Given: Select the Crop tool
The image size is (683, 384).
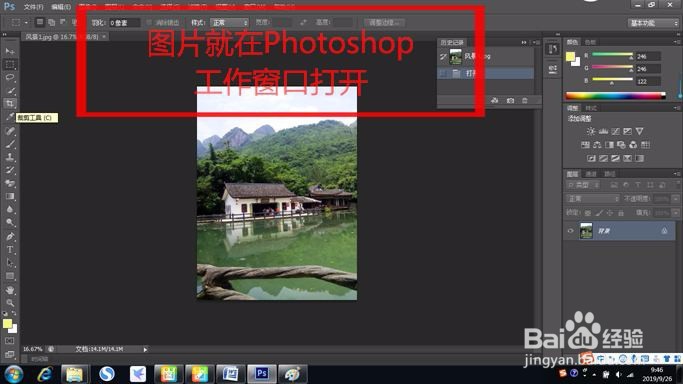Looking at the screenshot, I should [10, 104].
